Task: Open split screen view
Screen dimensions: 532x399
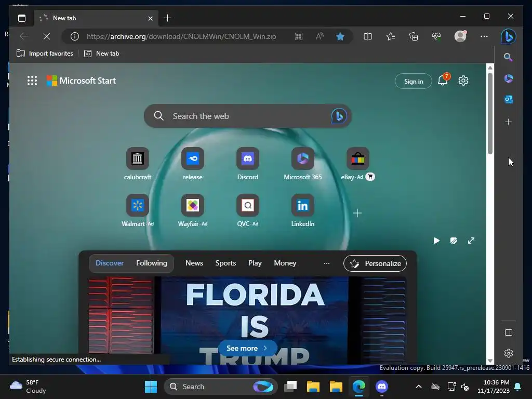Action: [368, 36]
